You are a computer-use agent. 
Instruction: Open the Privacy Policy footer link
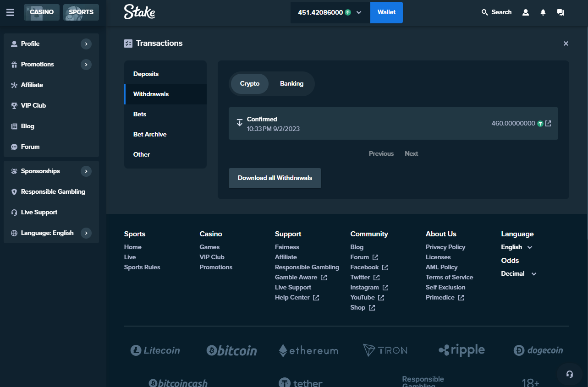tap(445, 247)
